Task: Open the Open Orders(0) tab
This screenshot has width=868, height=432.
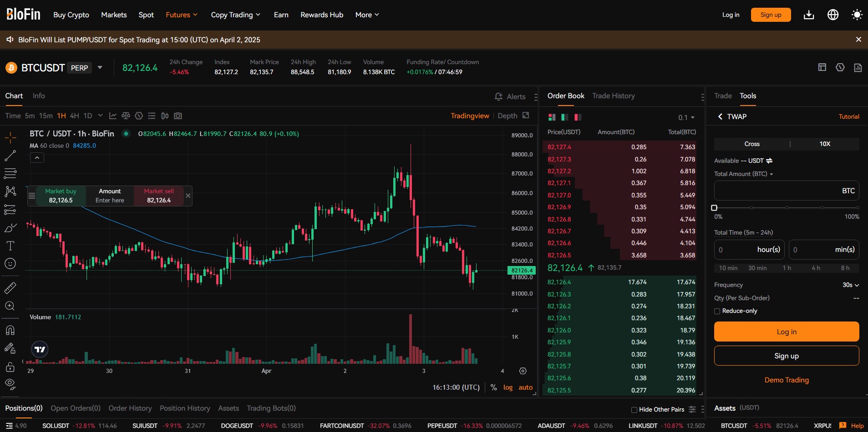Action: [x=76, y=408]
